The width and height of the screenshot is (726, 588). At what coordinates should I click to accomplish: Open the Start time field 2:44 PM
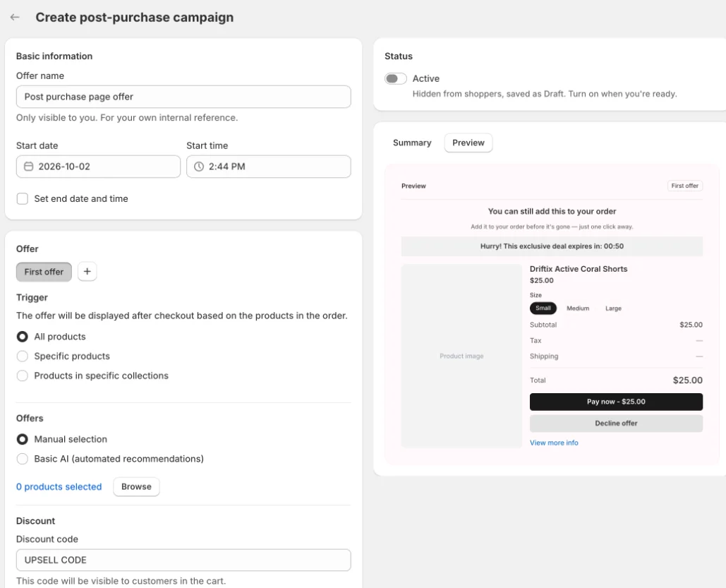(269, 167)
